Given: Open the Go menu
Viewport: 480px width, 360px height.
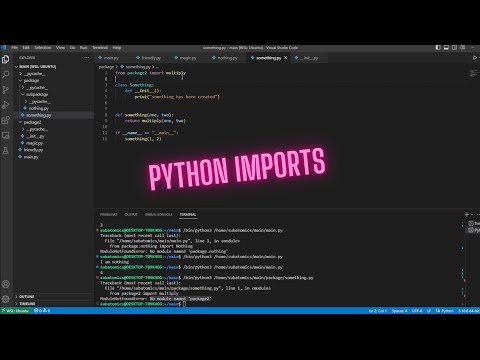Looking at the screenshot, I should tap(72, 48).
